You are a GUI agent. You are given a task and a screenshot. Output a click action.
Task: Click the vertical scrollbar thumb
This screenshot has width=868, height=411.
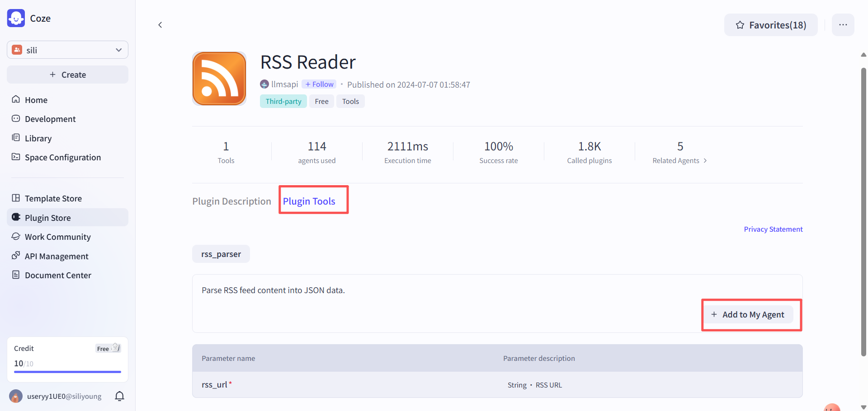point(863,212)
